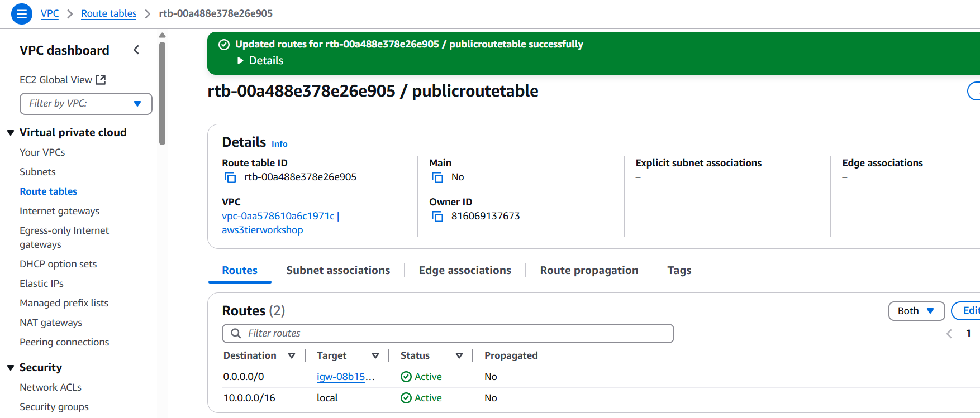The width and height of the screenshot is (980, 418).
Task: Select Subnets in sidebar
Action: tap(37, 172)
